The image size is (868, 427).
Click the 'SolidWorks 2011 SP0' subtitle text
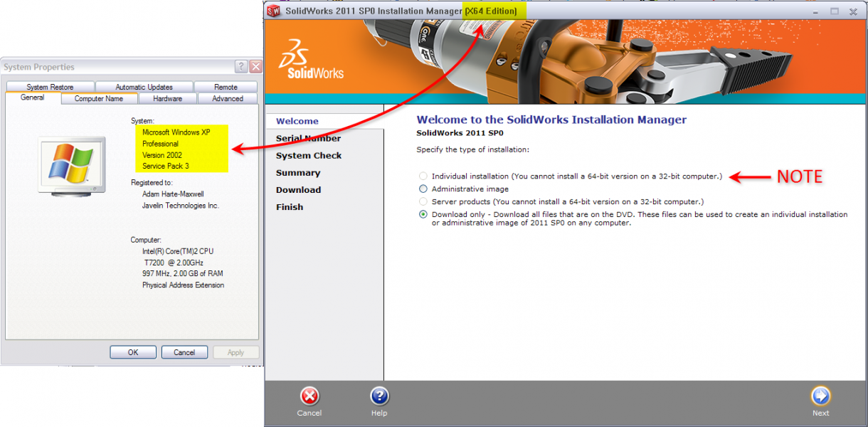click(460, 133)
